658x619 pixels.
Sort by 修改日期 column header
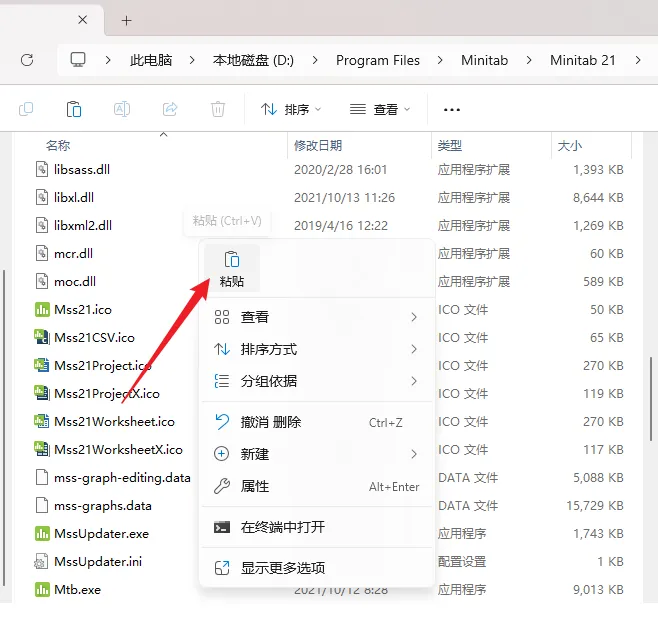318,145
